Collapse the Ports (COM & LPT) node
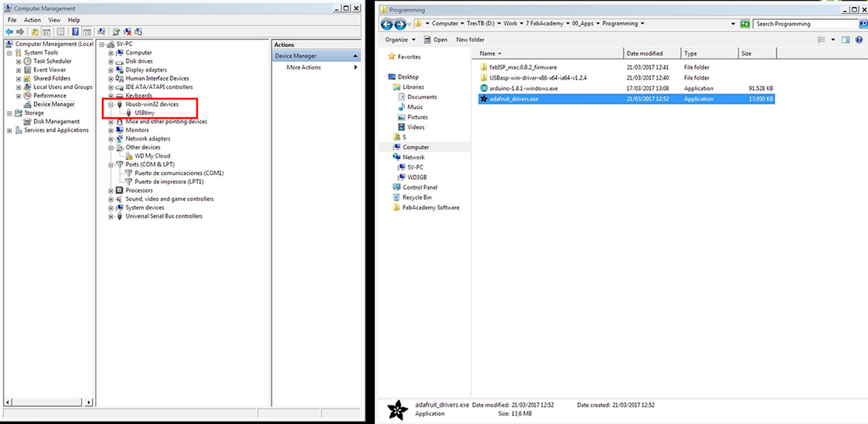The width and height of the screenshot is (868, 424). click(111, 164)
